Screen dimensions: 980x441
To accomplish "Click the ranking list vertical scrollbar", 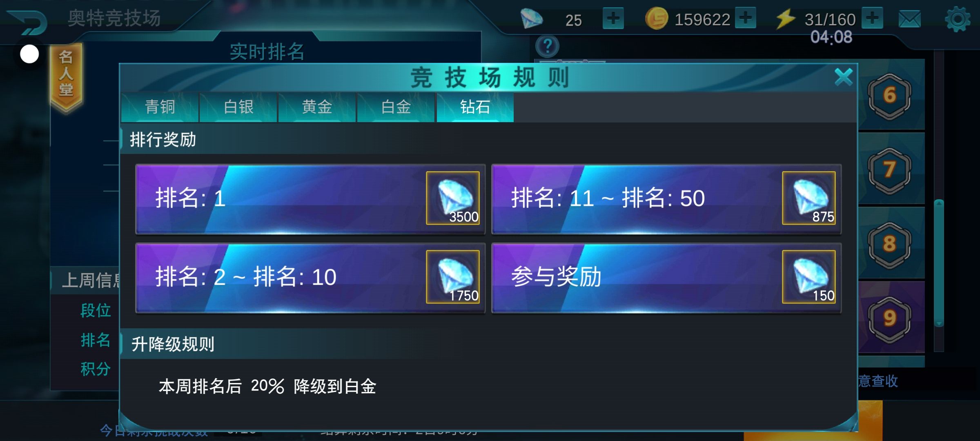I will coord(939,263).
